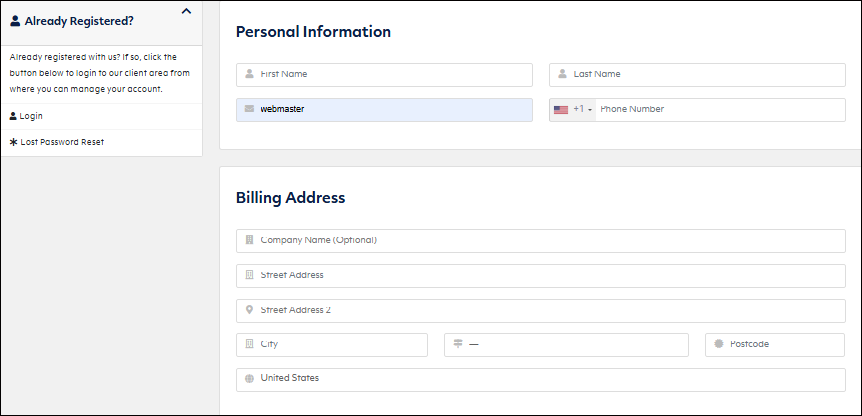
Task: Click the globe icon in country field
Action: 249,378
